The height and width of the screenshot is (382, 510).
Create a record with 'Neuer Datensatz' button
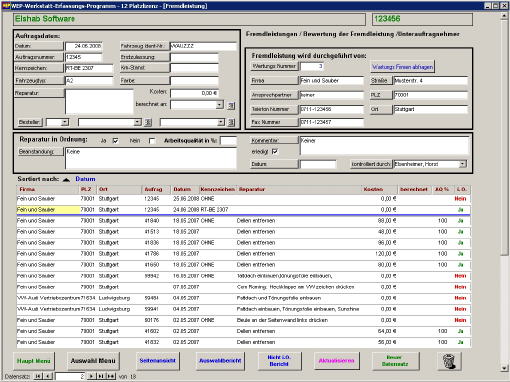click(395, 361)
